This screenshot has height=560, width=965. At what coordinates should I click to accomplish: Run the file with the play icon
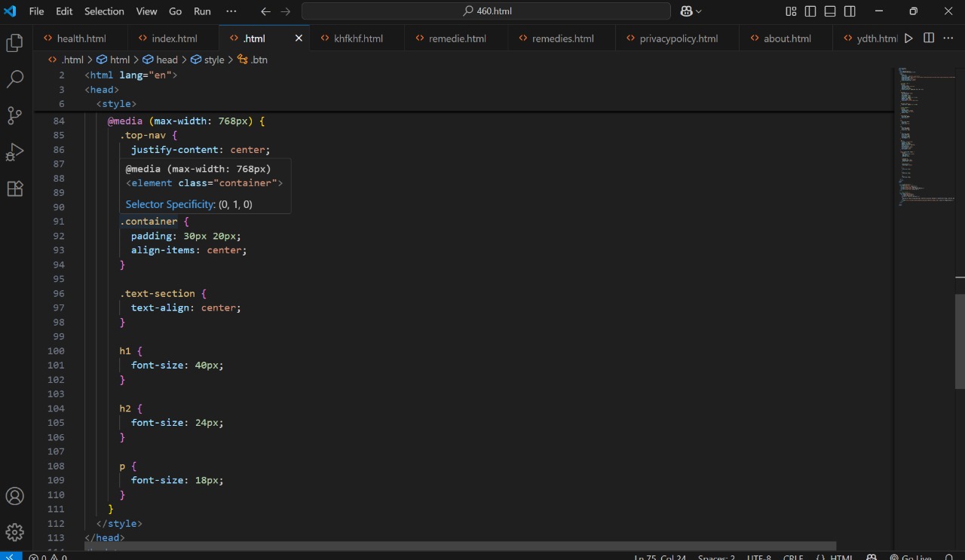908,38
